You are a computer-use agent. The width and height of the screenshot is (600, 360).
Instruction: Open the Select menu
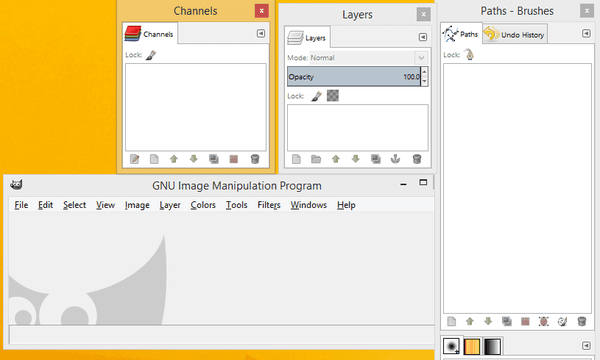pos(74,205)
